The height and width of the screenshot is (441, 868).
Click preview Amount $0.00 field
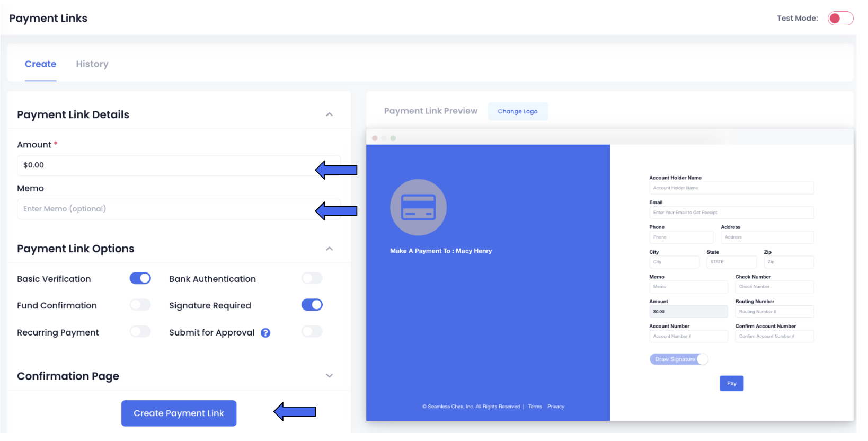pyautogui.click(x=689, y=312)
